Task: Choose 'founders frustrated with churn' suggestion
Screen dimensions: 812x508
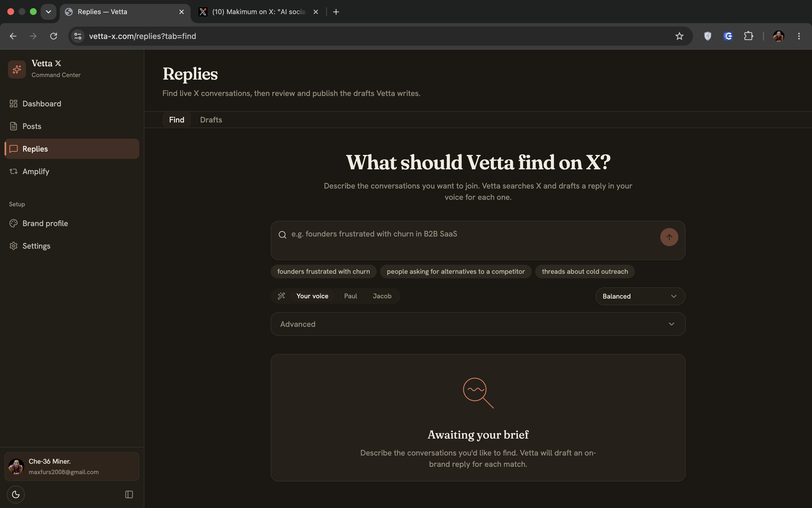Action: coord(323,271)
